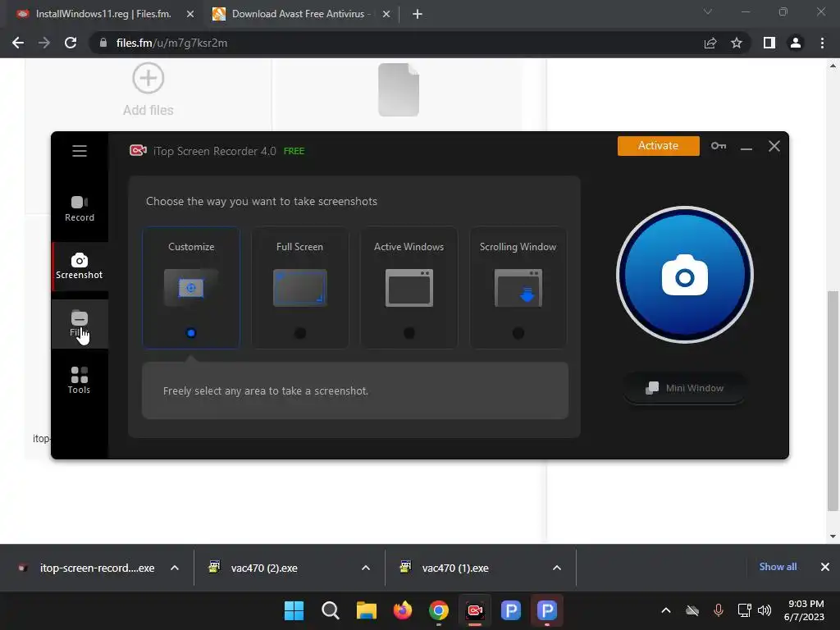Go back in browser history

click(18, 43)
